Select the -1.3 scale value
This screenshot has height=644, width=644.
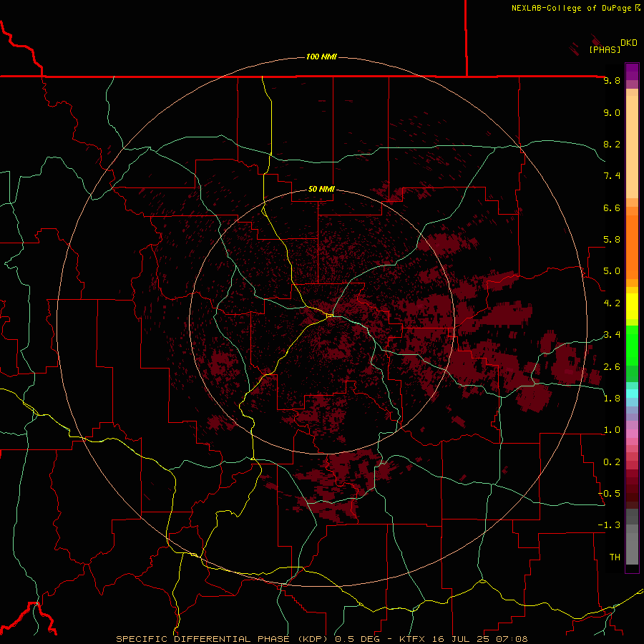point(609,525)
